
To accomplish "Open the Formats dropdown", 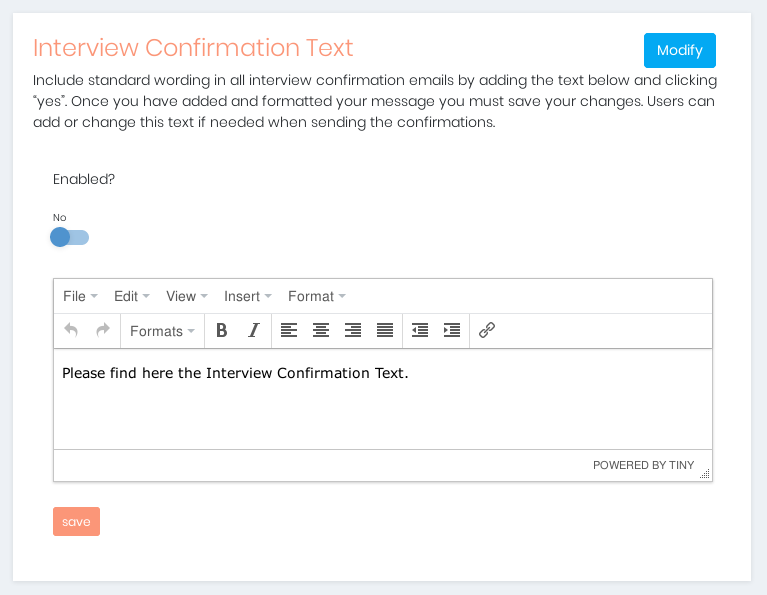I will tap(162, 331).
